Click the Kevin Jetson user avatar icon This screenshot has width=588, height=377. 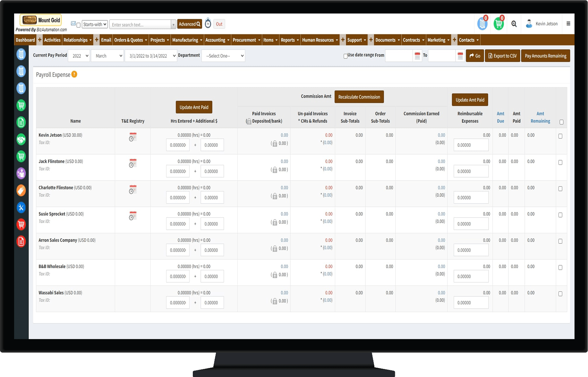point(529,23)
